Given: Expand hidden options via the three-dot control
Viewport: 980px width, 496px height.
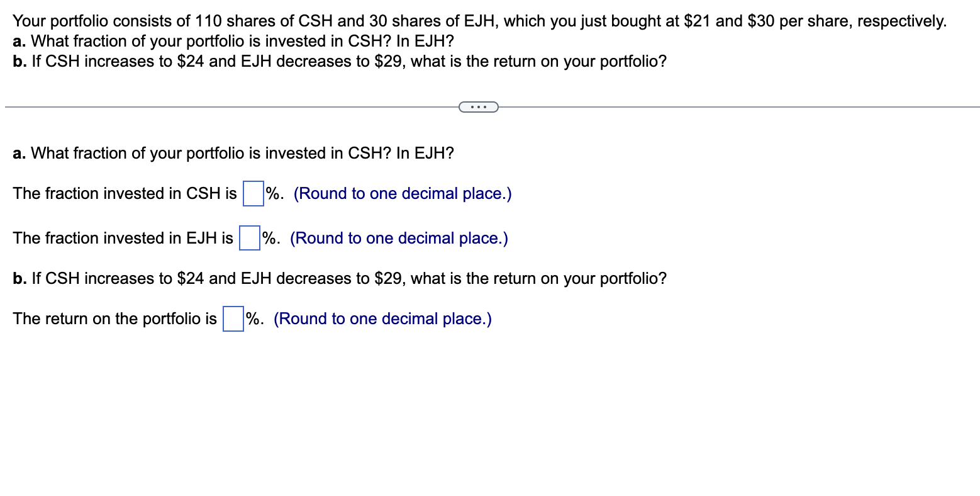Looking at the screenshot, I should (x=479, y=106).
